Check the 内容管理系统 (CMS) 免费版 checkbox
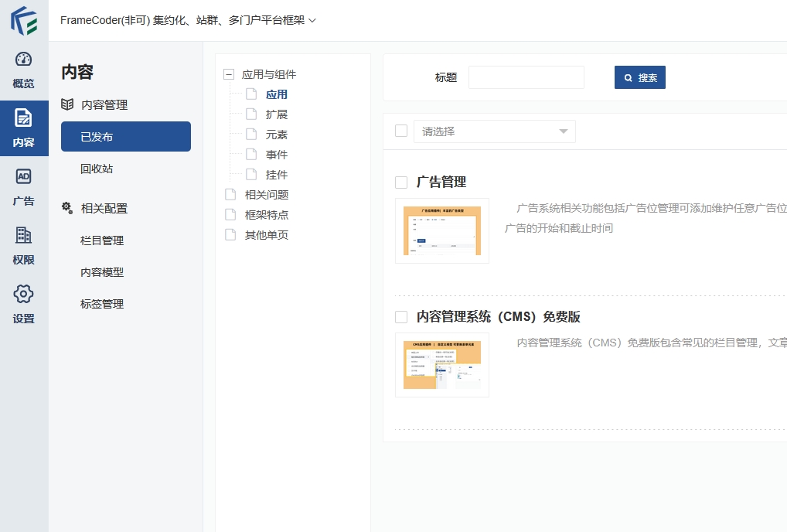 401,317
